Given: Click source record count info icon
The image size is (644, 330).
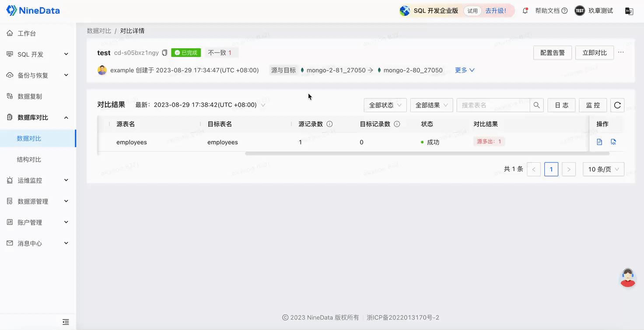Looking at the screenshot, I should [x=329, y=124].
